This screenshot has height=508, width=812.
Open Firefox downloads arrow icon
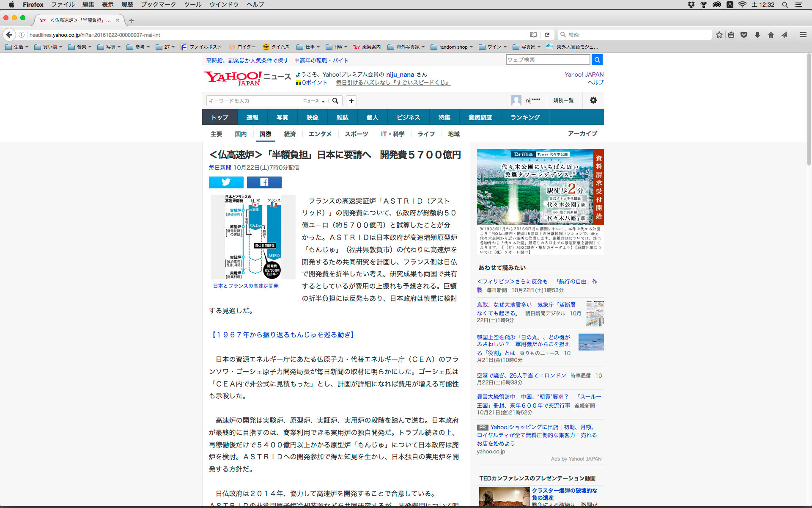757,35
